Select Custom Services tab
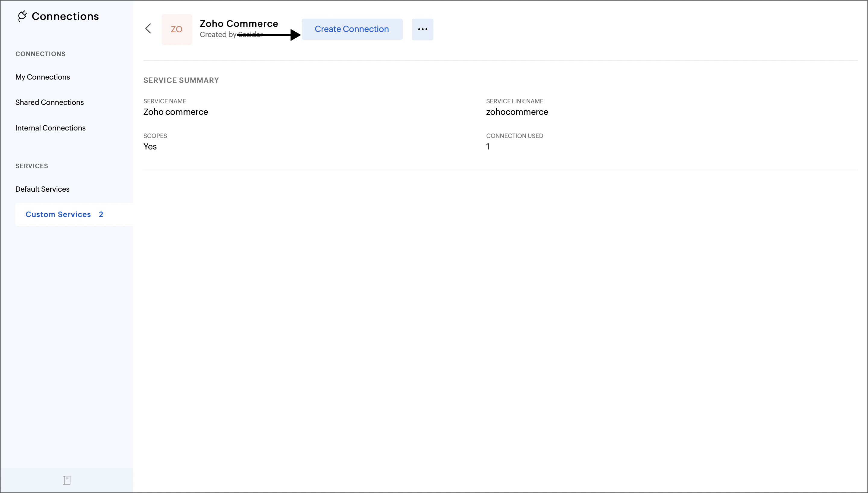Viewport: 868px width, 493px height. 58,214
